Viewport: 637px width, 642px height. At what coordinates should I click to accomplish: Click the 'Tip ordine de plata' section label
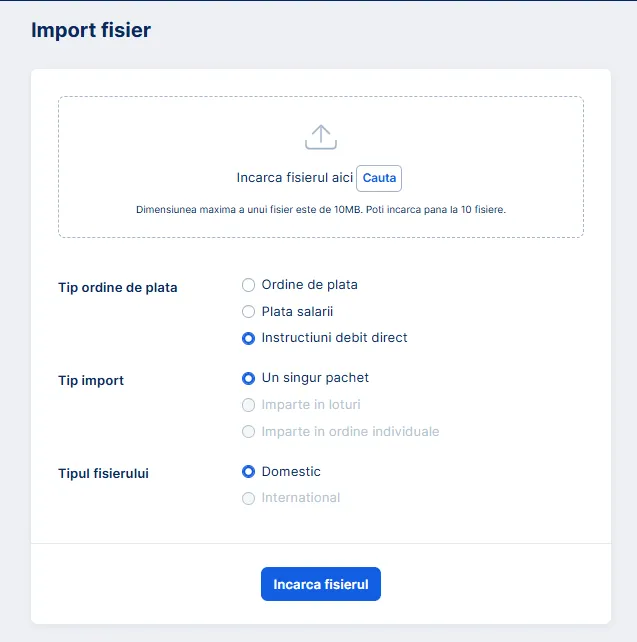118,287
